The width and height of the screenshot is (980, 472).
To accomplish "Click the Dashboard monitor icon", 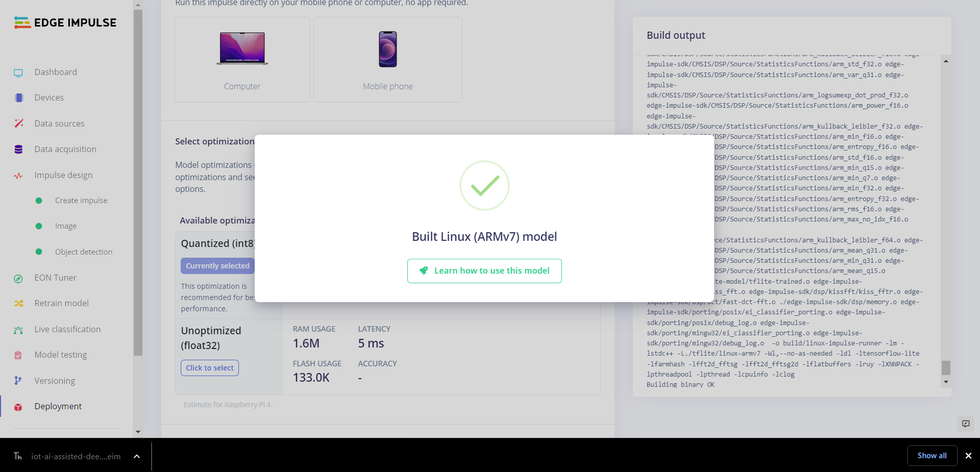I will pyautogui.click(x=18, y=72).
